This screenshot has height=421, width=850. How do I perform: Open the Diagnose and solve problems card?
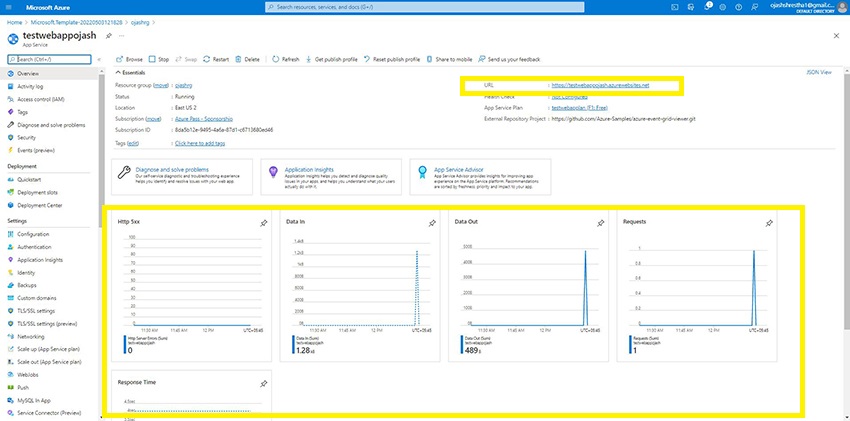point(182,177)
